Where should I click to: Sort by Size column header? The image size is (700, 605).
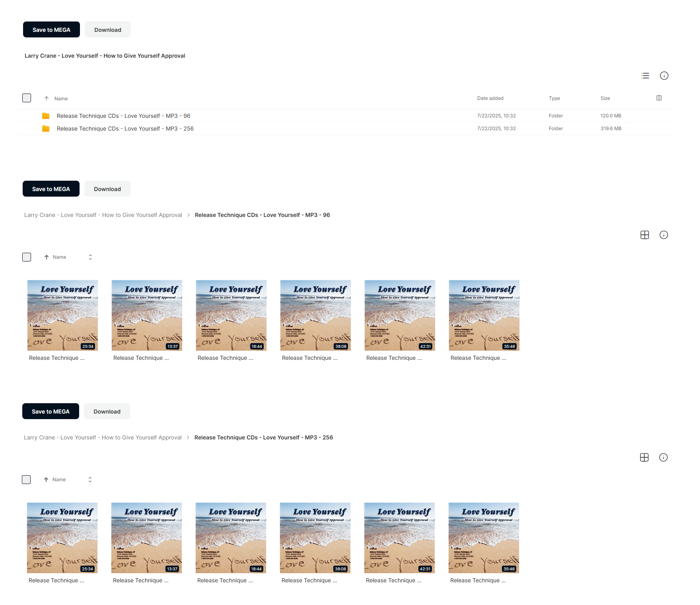605,98
